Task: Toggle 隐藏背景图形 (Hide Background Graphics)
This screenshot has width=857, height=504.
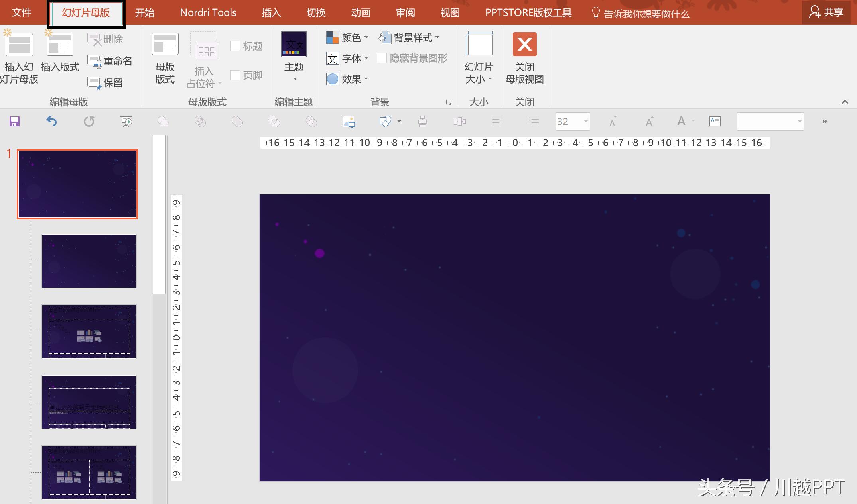Action: 382,58
